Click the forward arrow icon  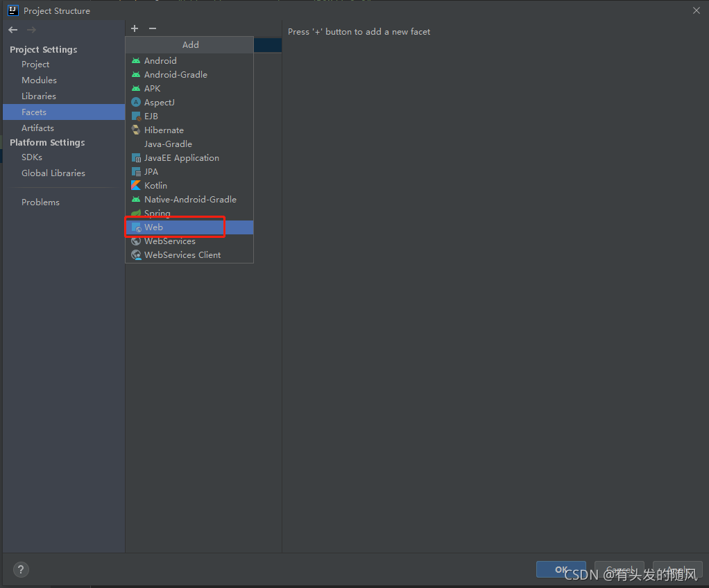31,30
